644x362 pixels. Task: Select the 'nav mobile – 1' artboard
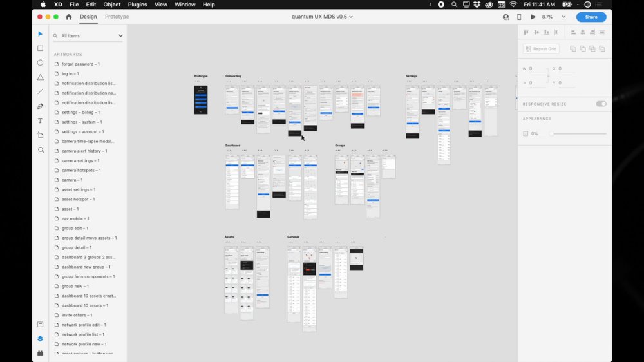(75, 218)
